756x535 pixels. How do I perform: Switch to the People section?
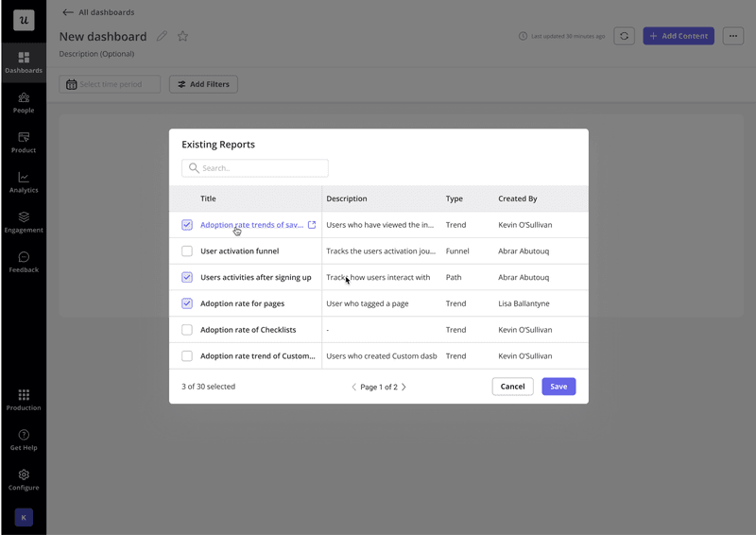(x=24, y=102)
